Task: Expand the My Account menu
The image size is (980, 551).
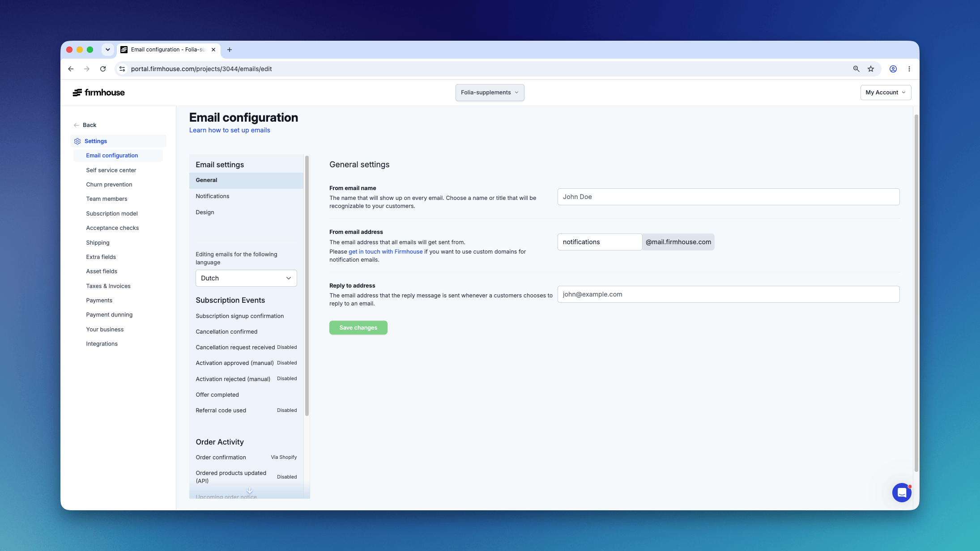Action: click(886, 93)
